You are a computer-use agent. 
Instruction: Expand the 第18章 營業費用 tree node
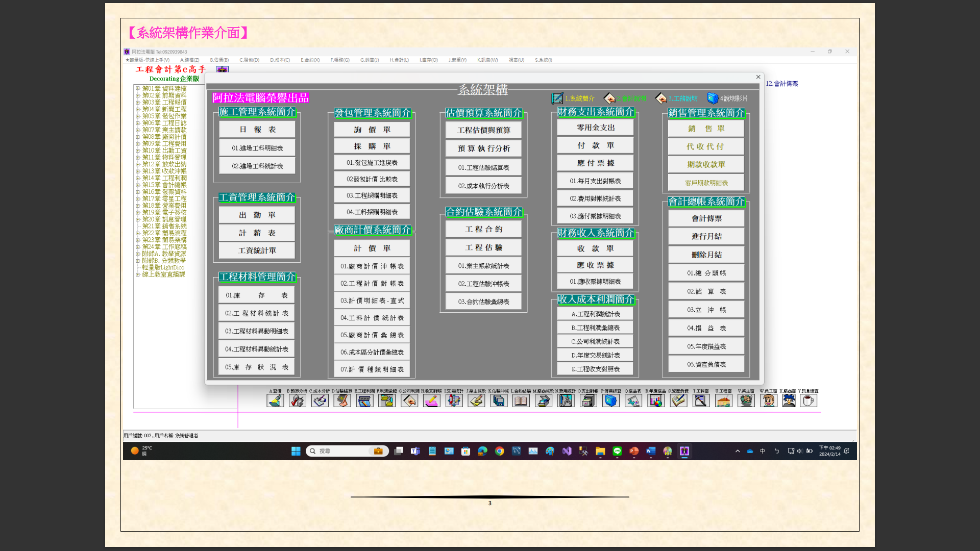pos(137,206)
